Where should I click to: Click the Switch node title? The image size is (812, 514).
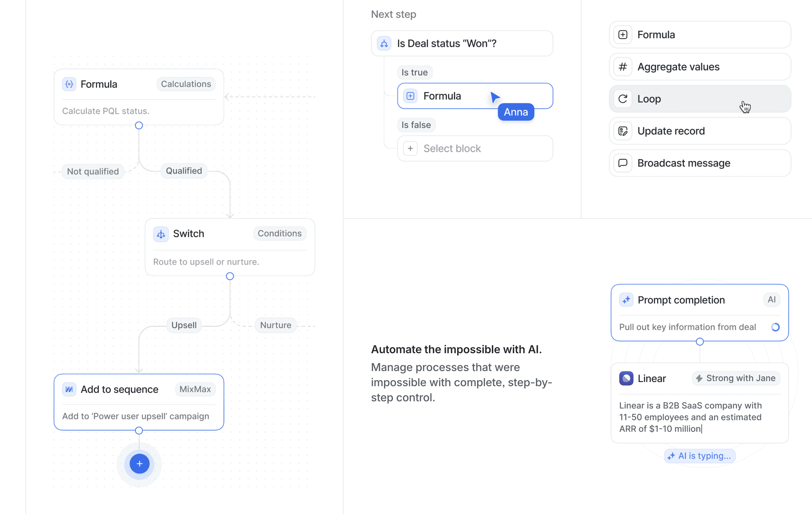click(x=189, y=234)
